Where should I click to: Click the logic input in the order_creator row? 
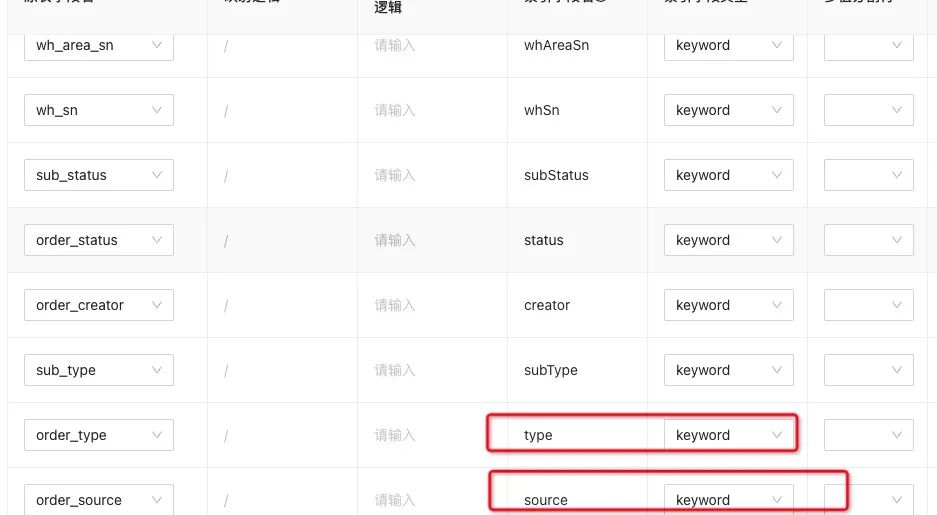click(x=430, y=305)
